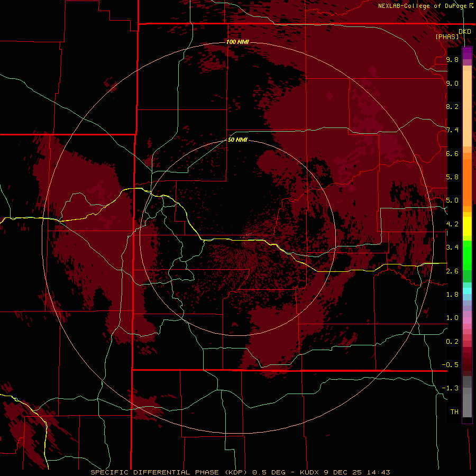Click the 100 NMI range ring label

(237, 42)
